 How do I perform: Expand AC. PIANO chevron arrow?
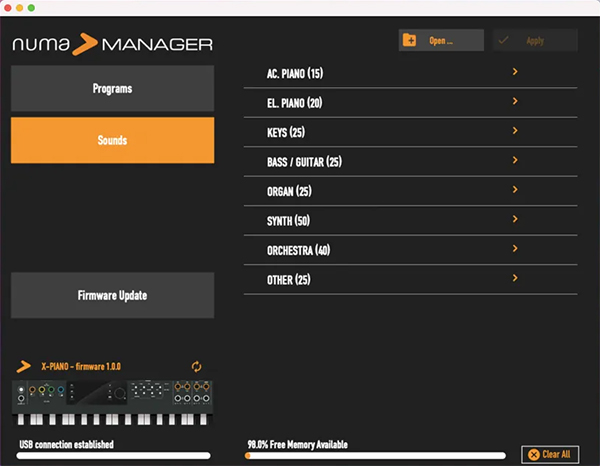(x=515, y=72)
